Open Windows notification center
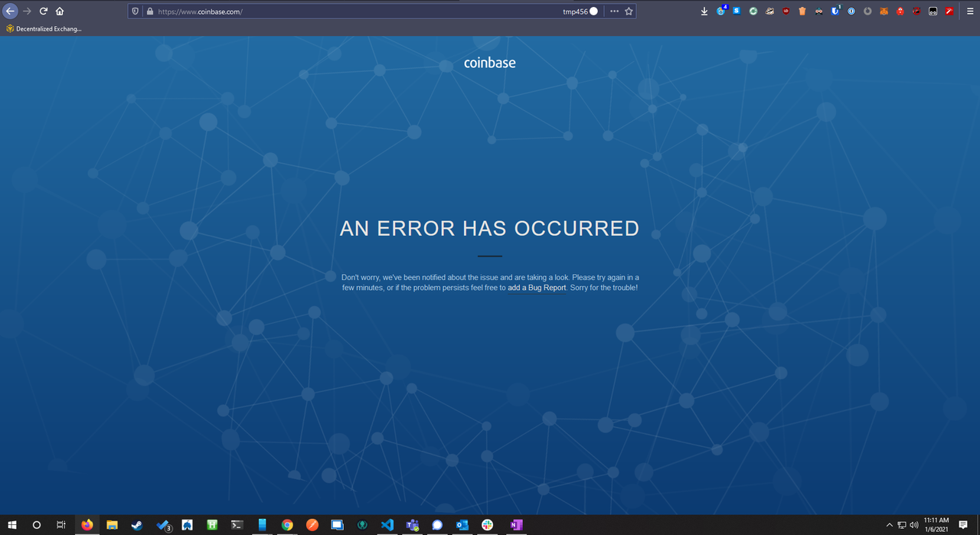The width and height of the screenshot is (980, 535). click(x=963, y=525)
